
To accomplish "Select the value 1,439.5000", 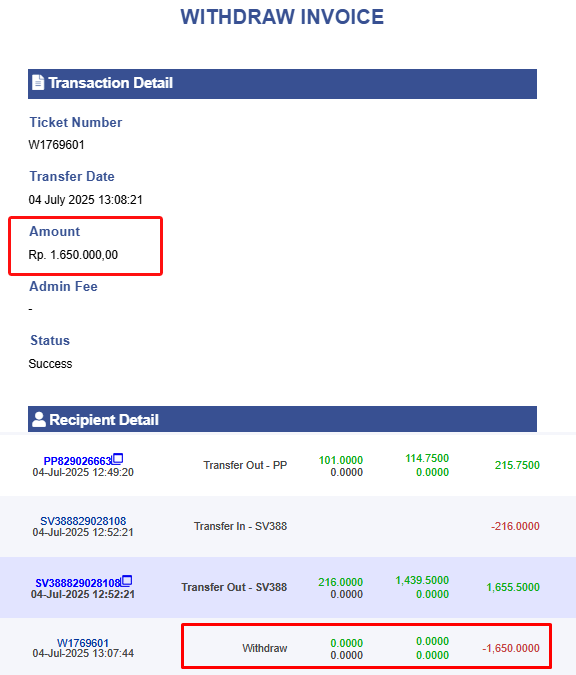I will (x=422, y=580).
